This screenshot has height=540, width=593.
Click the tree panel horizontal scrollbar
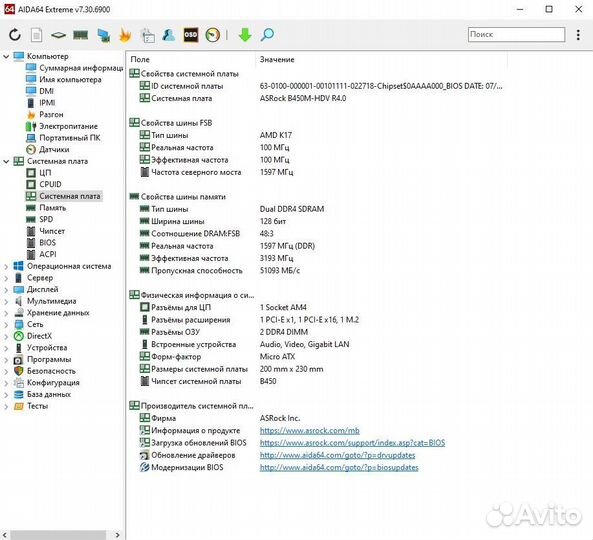point(62,535)
